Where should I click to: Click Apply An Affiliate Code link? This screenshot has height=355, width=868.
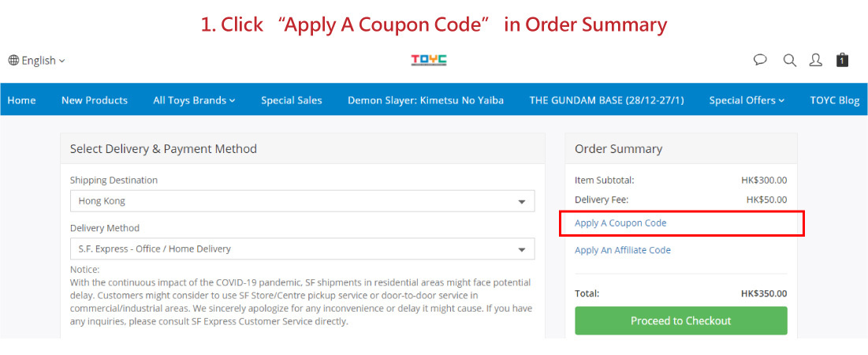point(623,250)
